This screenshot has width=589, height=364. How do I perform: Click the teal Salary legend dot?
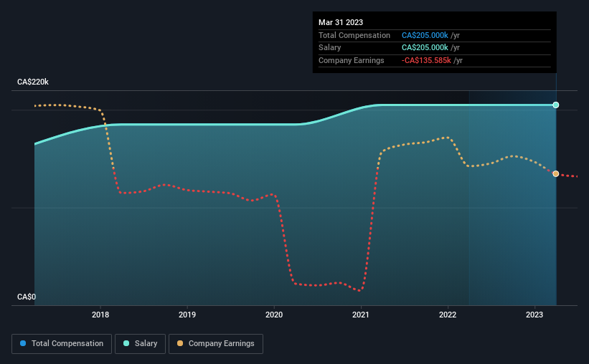click(126, 343)
